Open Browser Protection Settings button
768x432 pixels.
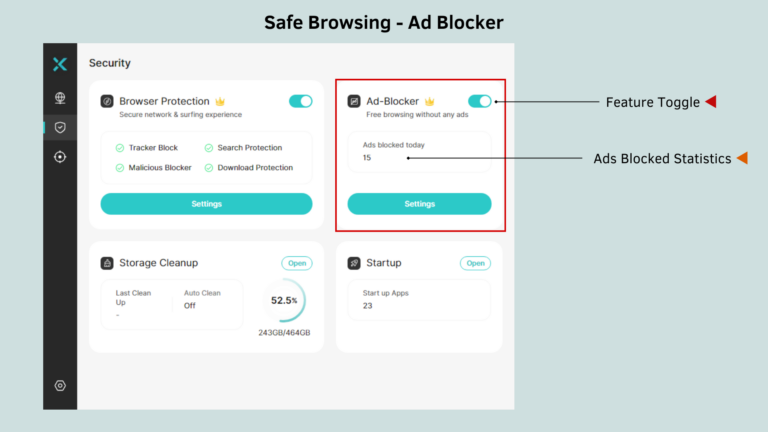206,204
